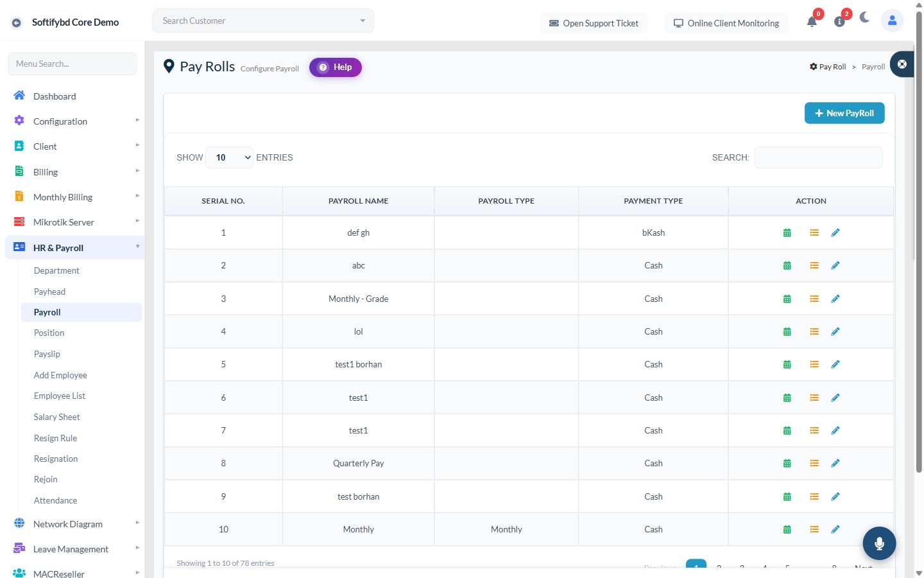Go to Employee List menu item
Screen dimensions: 924x578
tap(60, 396)
